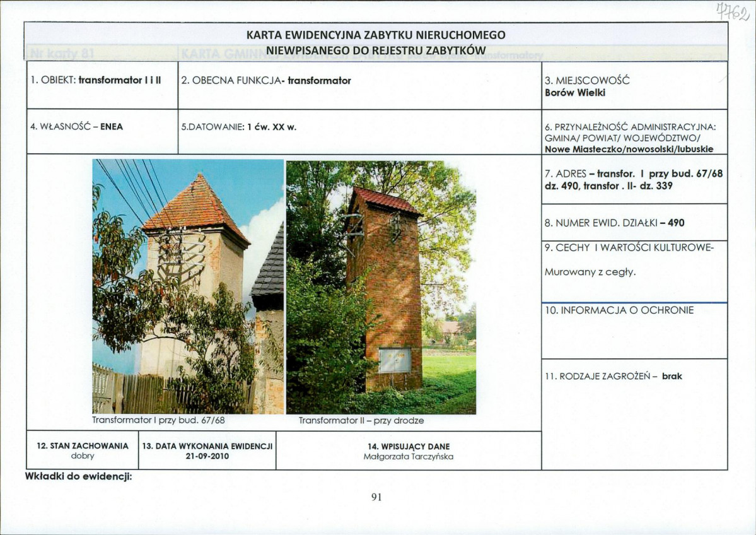756x535 pixels.
Task: Click the caption 'Transformator II – przy drodze'
Action: pos(361,420)
